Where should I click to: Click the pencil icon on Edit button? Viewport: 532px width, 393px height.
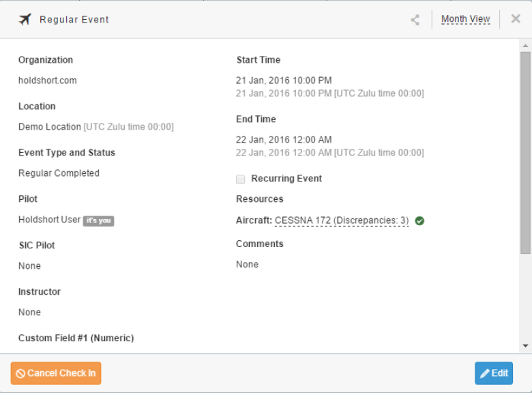click(x=485, y=373)
